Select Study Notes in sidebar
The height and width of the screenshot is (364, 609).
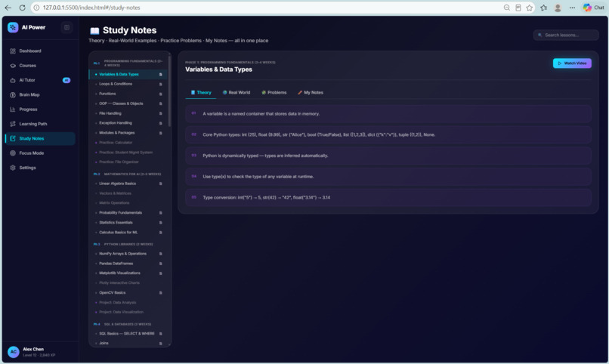(40, 138)
